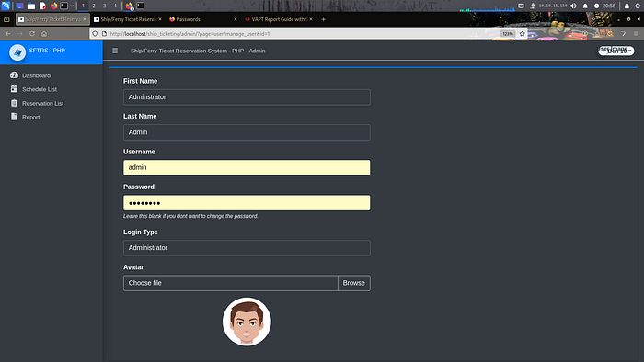Click the avatar preview image
The height and width of the screenshot is (362, 644).
click(x=247, y=322)
